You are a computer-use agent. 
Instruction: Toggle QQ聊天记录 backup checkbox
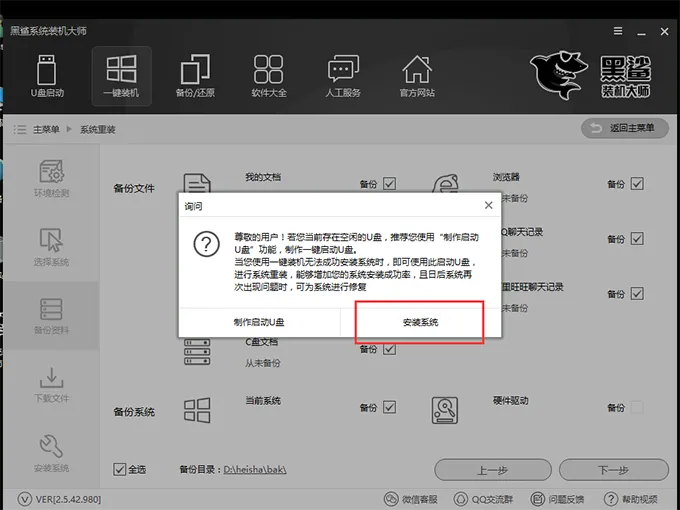[637, 239]
